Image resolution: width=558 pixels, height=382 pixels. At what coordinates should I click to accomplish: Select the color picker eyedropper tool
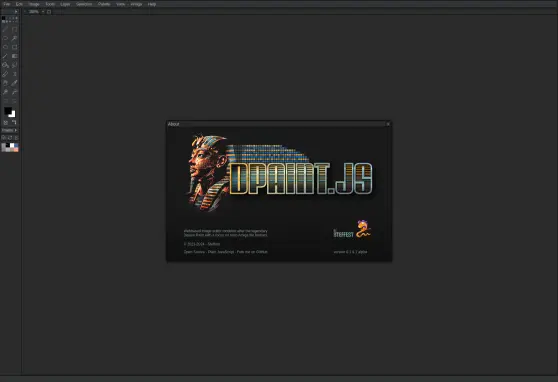[x=14, y=83]
